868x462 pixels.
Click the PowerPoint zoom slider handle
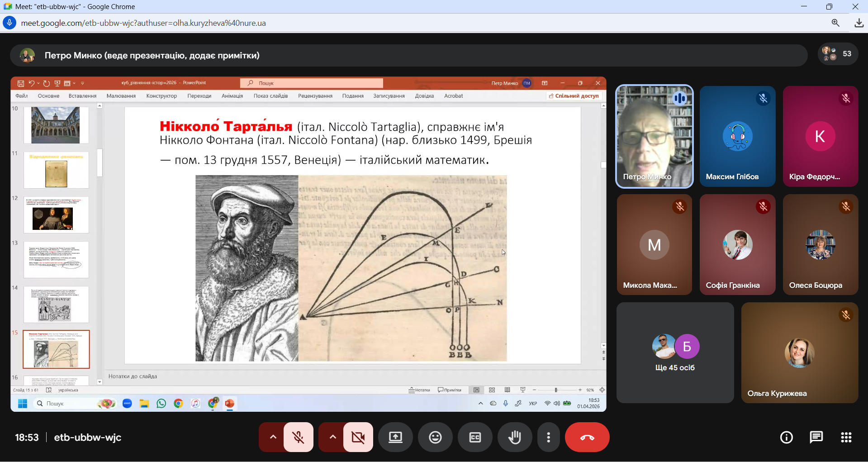pos(556,390)
